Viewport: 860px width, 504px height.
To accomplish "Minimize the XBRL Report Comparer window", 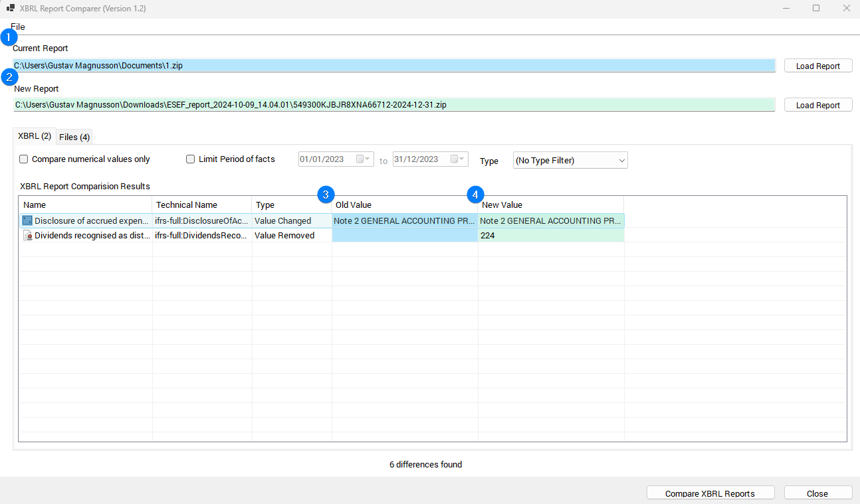I will tap(786, 9).
